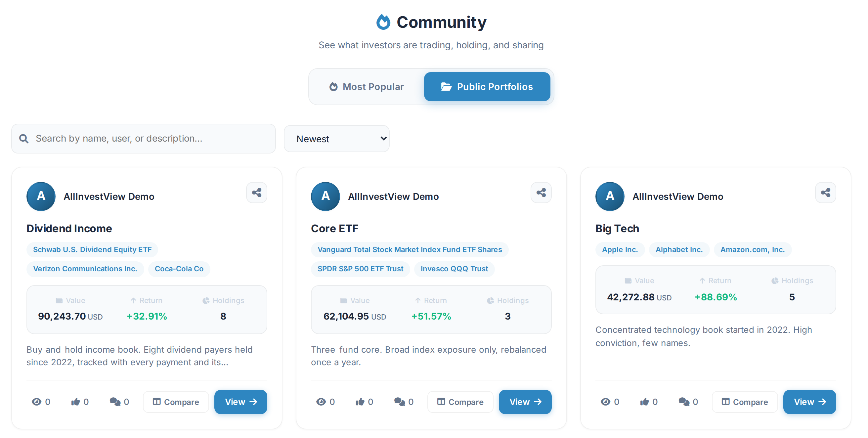Image resolution: width=868 pixels, height=438 pixels.
Task: Click the Amazon.com, Inc. tag
Action: pyautogui.click(x=753, y=250)
